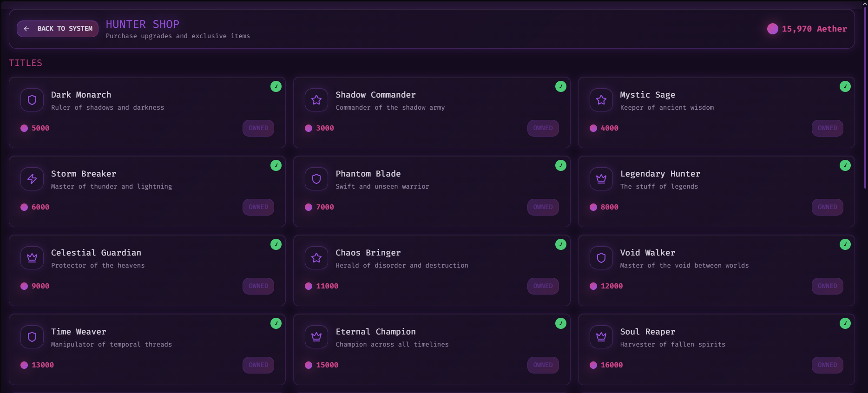Click the 9000 price on Celestial Guardian
Viewport: 868px width, 393px height.
tap(40, 286)
